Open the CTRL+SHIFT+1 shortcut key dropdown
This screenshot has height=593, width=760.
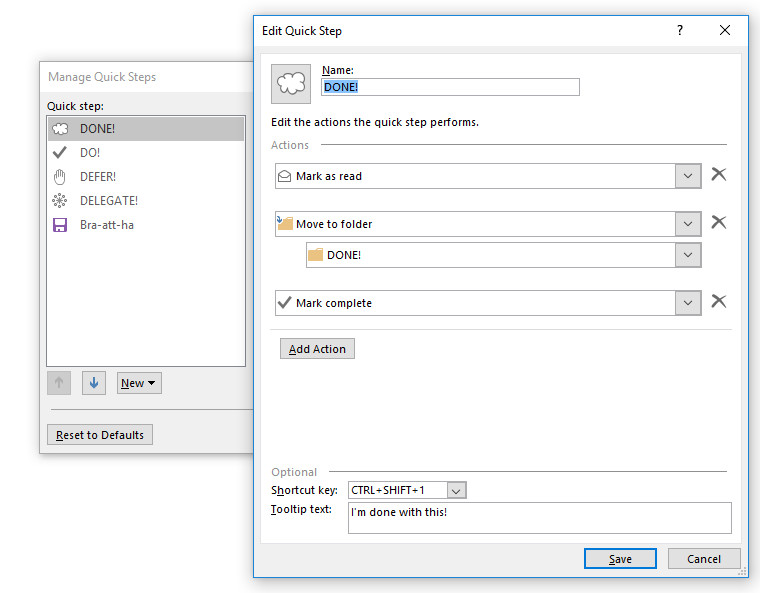(456, 490)
